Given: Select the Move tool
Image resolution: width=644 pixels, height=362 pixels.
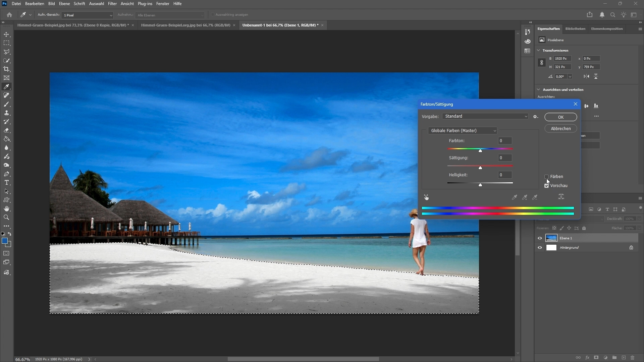Looking at the screenshot, I should pos(6,35).
